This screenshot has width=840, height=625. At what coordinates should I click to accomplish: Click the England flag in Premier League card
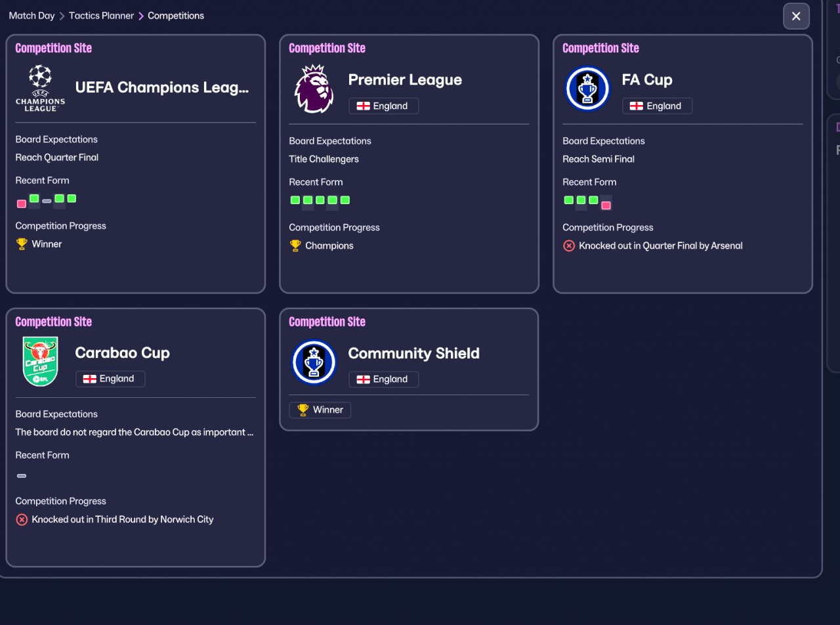point(363,106)
